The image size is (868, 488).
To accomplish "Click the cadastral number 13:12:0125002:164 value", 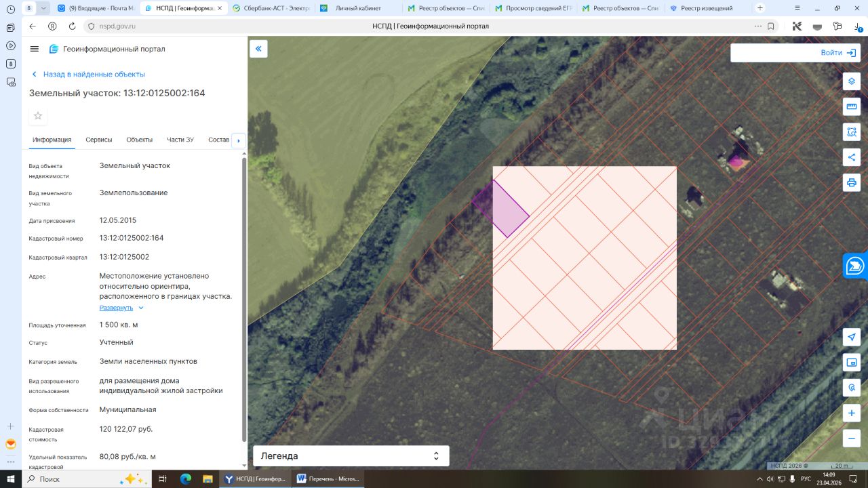I will coord(132,238).
